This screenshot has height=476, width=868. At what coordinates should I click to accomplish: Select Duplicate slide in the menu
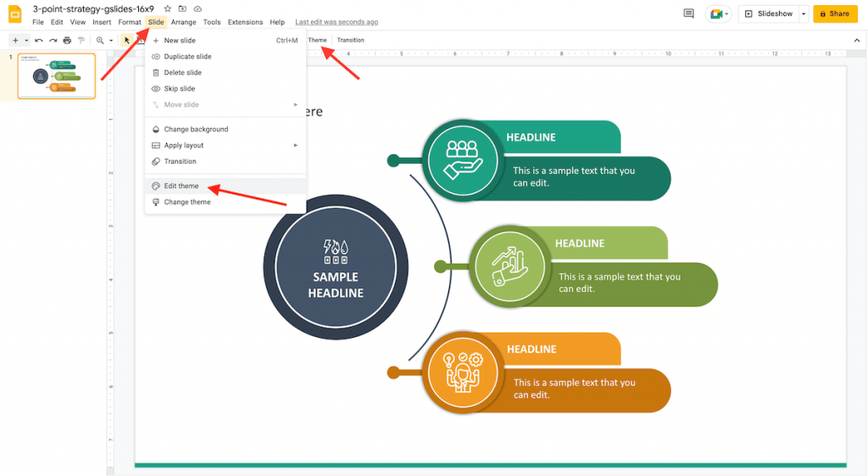[x=187, y=57]
